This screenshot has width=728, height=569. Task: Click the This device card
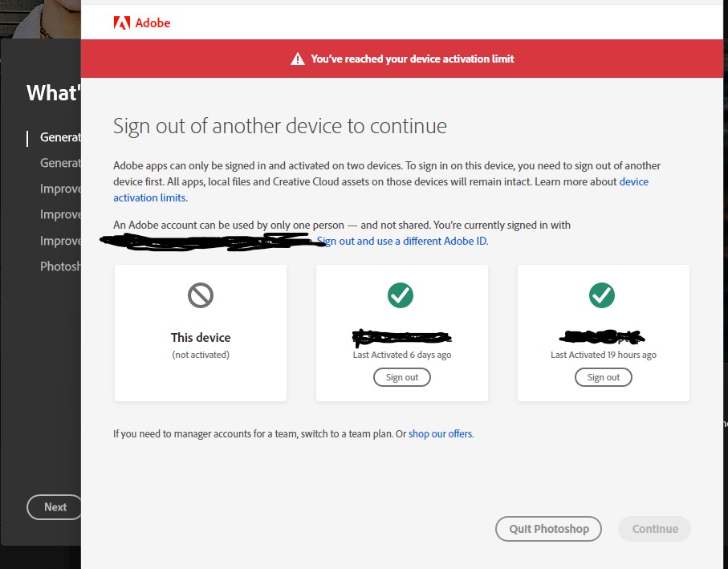200,333
